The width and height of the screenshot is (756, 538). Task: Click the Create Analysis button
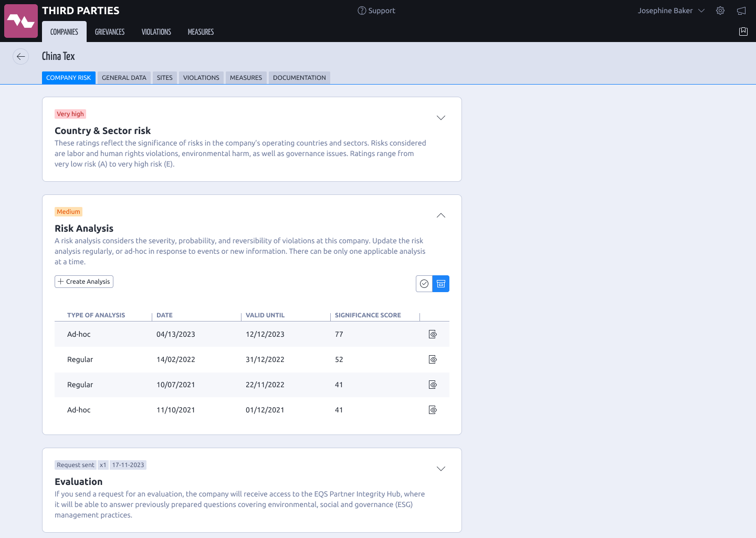click(84, 282)
